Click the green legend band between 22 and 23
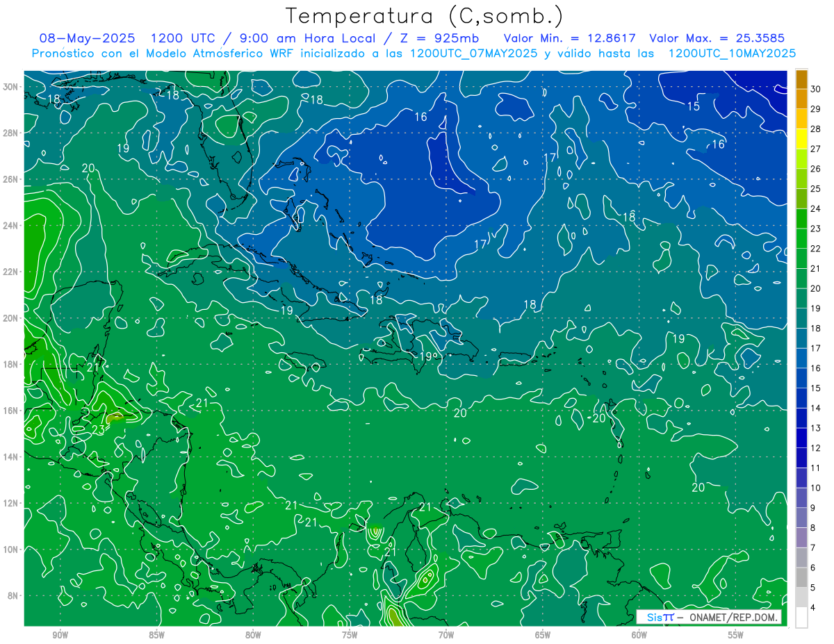This screenshot has width=834, height=644. coord(801,238)
